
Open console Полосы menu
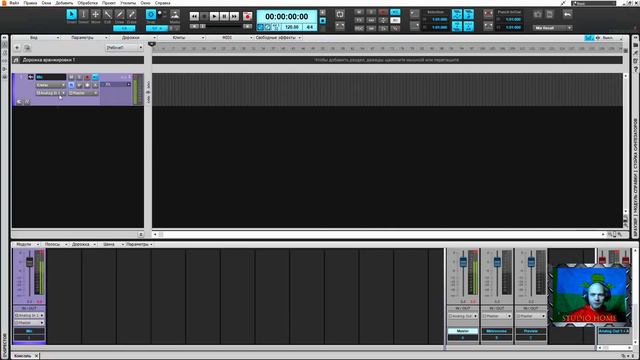55,244
